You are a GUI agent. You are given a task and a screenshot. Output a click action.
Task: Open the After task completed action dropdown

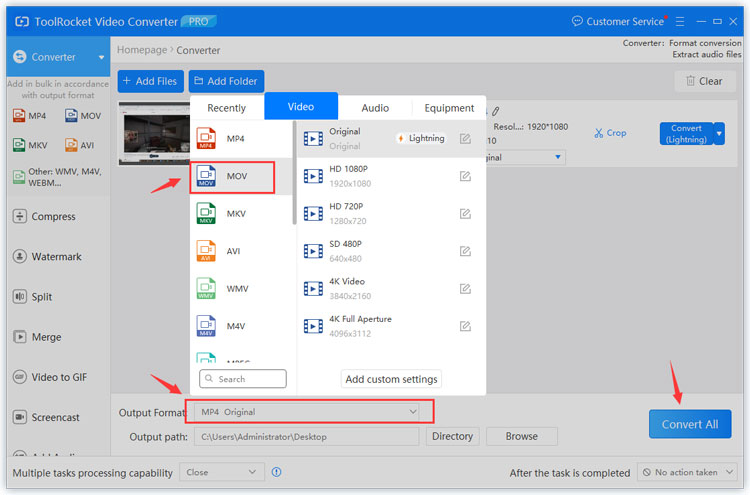pyautogui.click(x=688, y=472)
